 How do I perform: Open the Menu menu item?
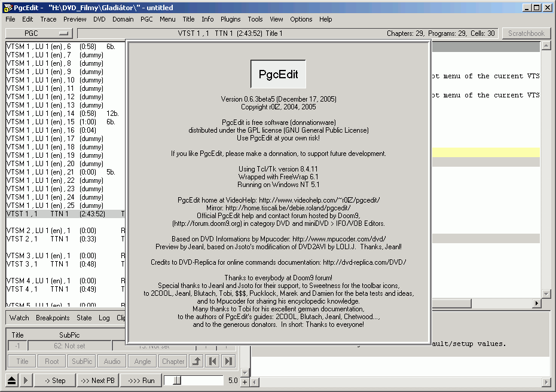[x=167, y=19]
